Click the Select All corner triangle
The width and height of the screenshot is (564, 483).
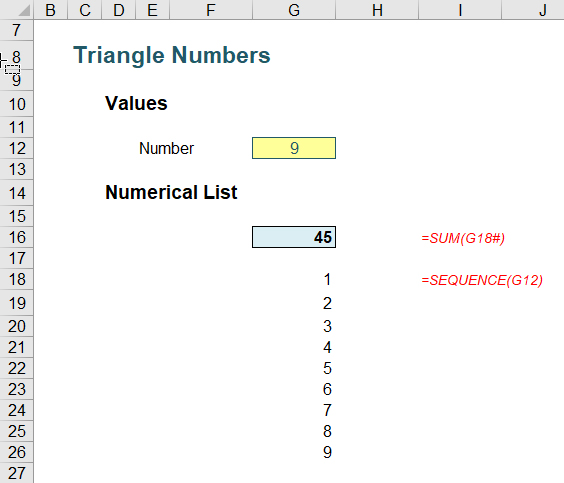pyautogui.click(x=24, y=10)
